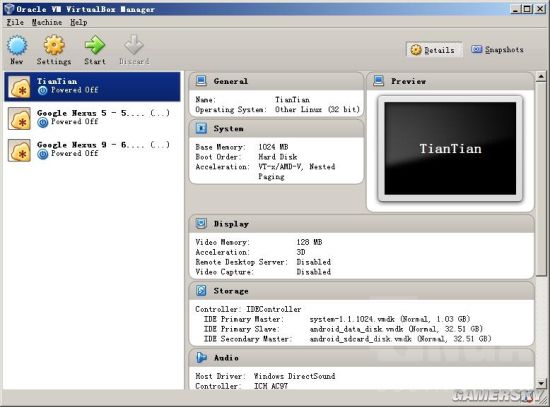Click the TianTian preview thumbnail
Image resolution: width=550 pixels, height=407 pixels.
450,148
